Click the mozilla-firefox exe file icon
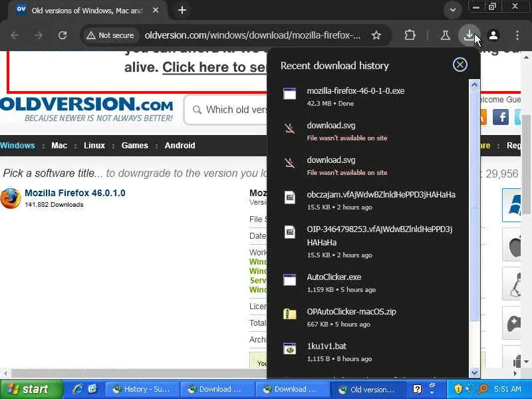Viewport: 532px width, 399px height. click(290, 94)
